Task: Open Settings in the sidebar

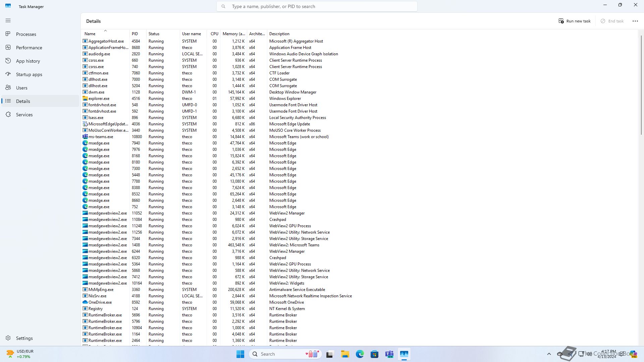Action: tap(40, 338)
